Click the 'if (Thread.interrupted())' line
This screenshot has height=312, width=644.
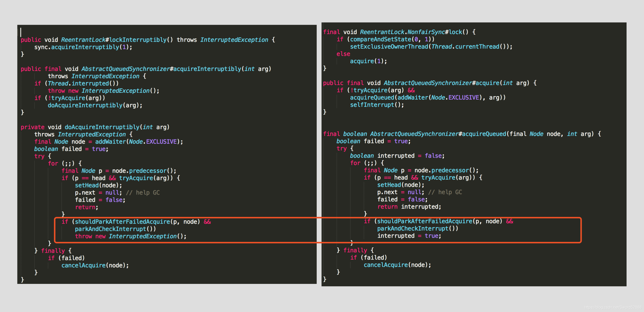pyautogui.click(x=77, y=83)
